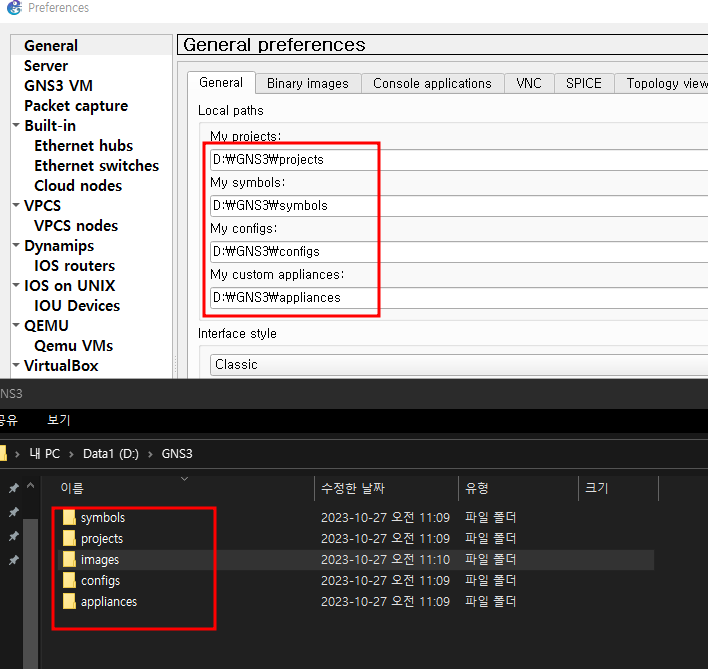Click the GNS3 Preferences window icon
The width and height of the screenshot is (708, 669).
(14, 8)
